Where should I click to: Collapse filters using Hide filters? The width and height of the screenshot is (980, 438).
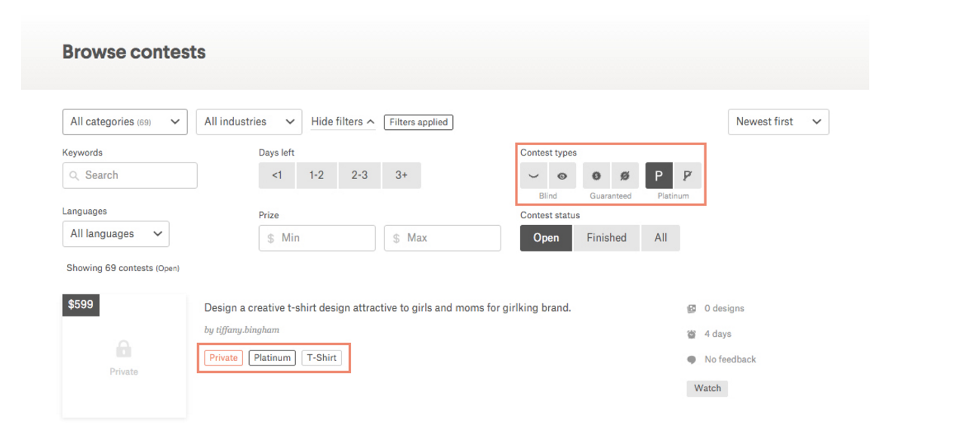[x=343, y=122]
